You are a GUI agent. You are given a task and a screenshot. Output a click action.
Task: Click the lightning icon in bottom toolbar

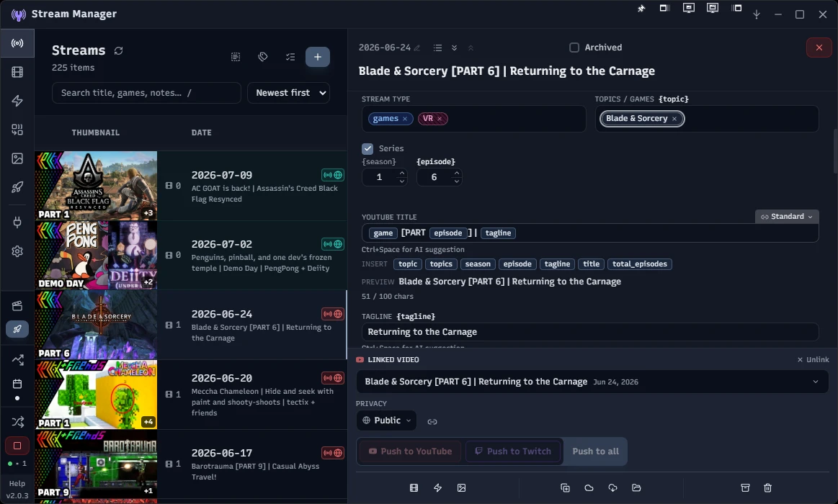click(437, 488)
